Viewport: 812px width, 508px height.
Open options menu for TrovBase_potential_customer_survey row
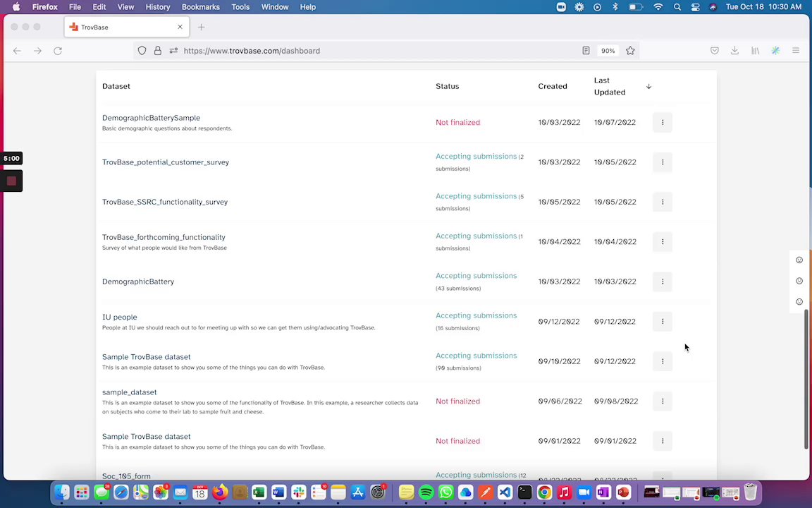[663, 162]
